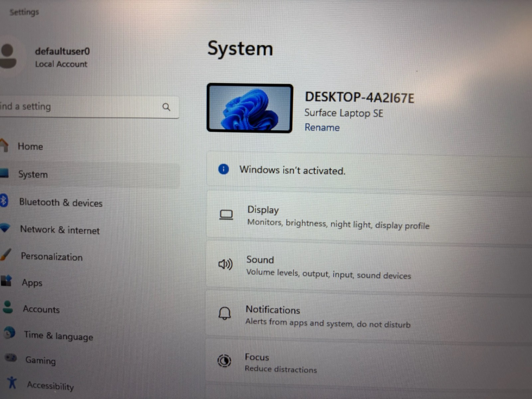Viewport: 532px width, 399px height.
Task: Click the defaultuser0 account name
Action: [x=62, y=51]
